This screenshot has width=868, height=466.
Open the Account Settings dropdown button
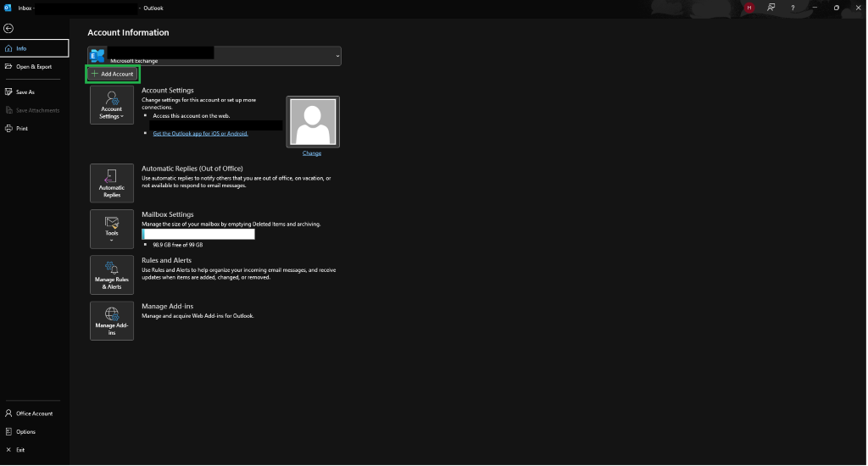coord(112,105)
